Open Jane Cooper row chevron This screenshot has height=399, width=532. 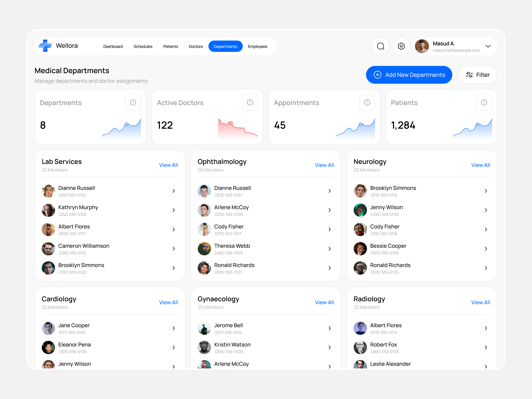point(174,328)
